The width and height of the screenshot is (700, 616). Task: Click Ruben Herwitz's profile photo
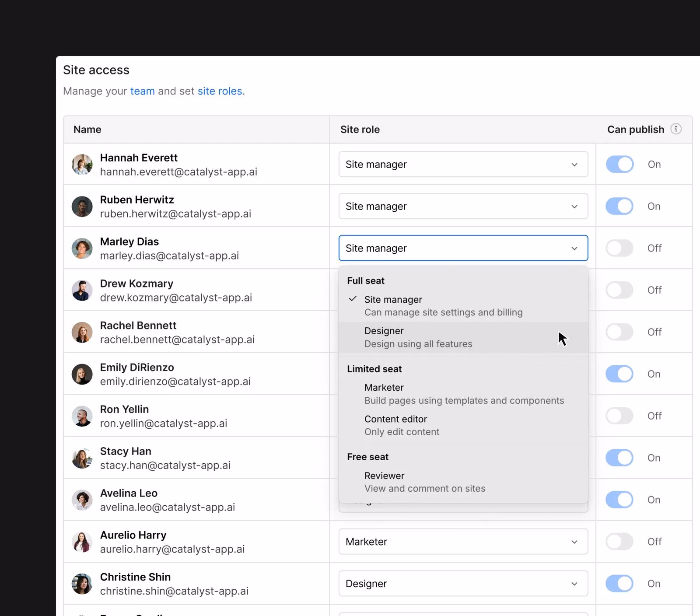click(x=82, y=206)
